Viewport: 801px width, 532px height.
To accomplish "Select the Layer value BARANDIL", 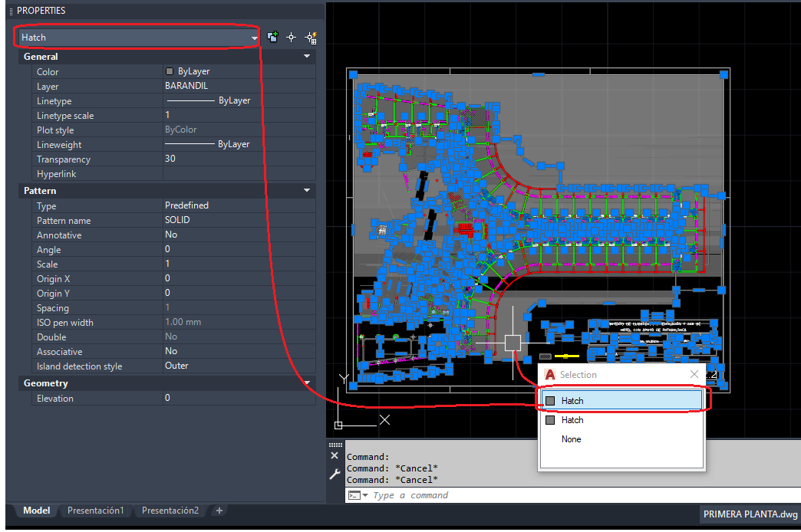I will coord(239,86).
